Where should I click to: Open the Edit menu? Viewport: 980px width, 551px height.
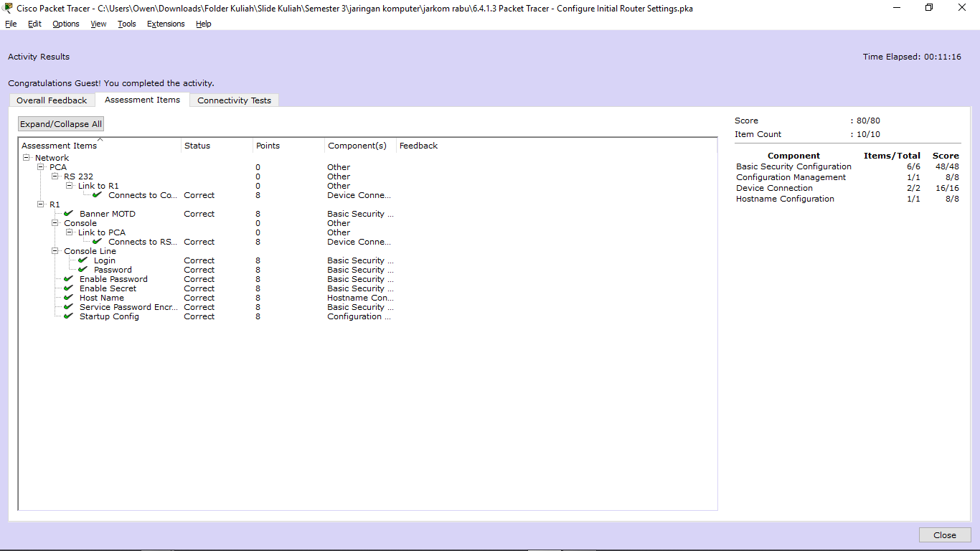(34, 24)
